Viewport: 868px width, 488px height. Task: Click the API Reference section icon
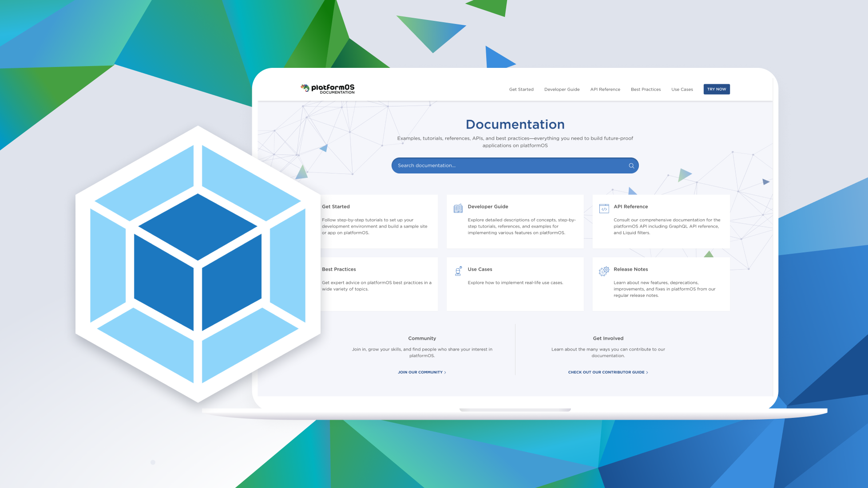(x=604, y=209)
